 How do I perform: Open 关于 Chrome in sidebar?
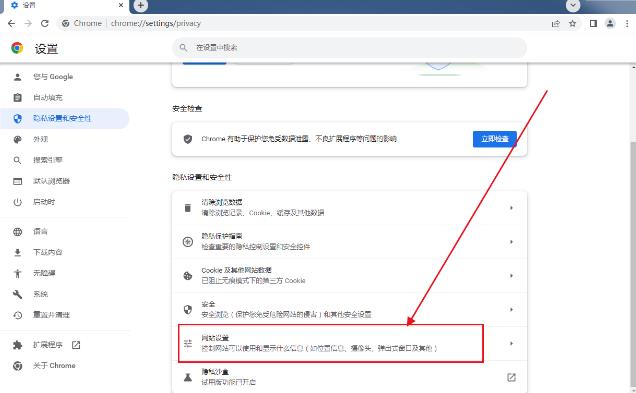click(x=65, y=366)
